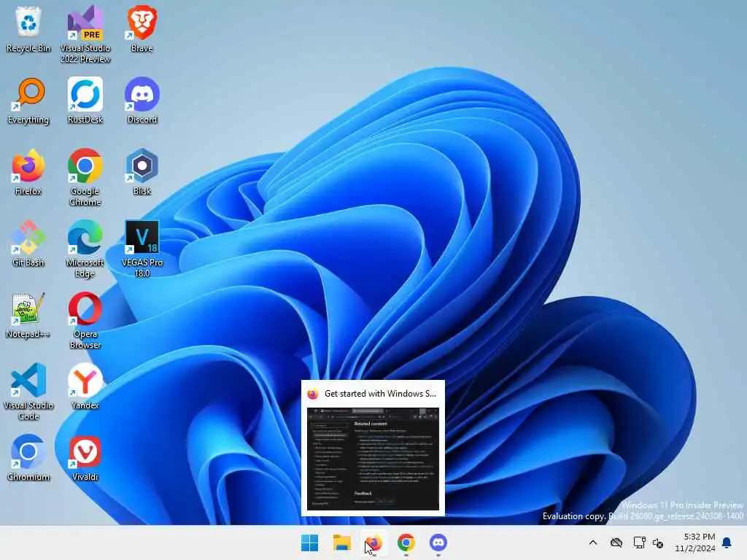Screen dimensions: 747x560
Task: Select the Chromium desktop icon
Action: point(28,458)
